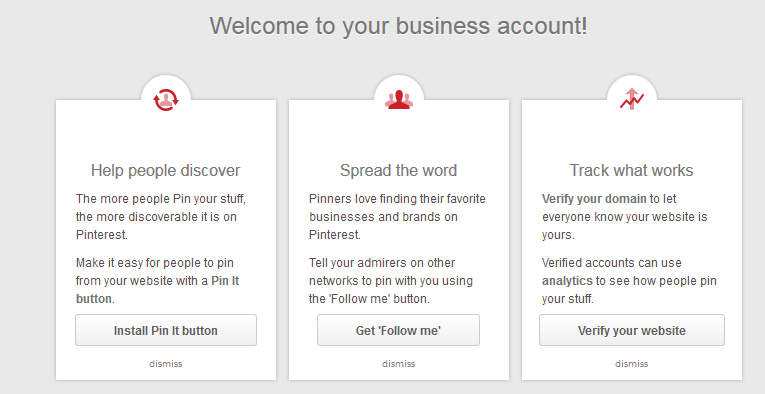This screenshot has height=394, width=765.
Task: Click the 'Verified accounts can use' paragraph
Action: (x=629, y=280)
